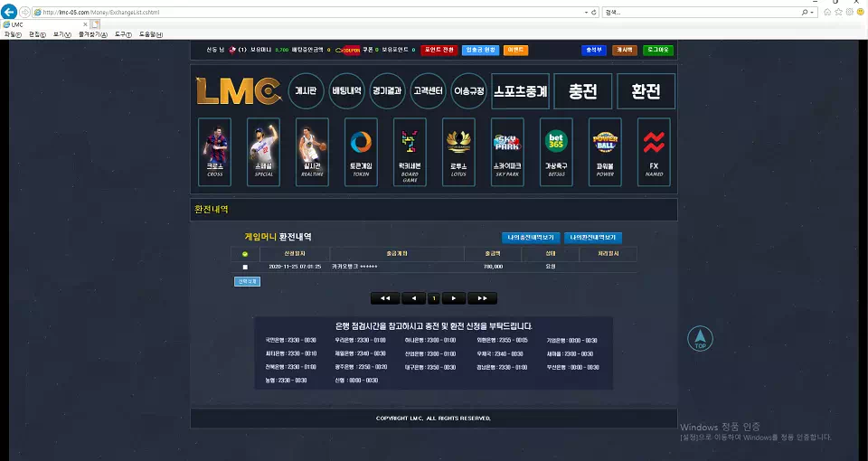Open the 로투스 LOTUS game icon
The height and width of the screenshot is (461, 868).
[x=458, y=152]
